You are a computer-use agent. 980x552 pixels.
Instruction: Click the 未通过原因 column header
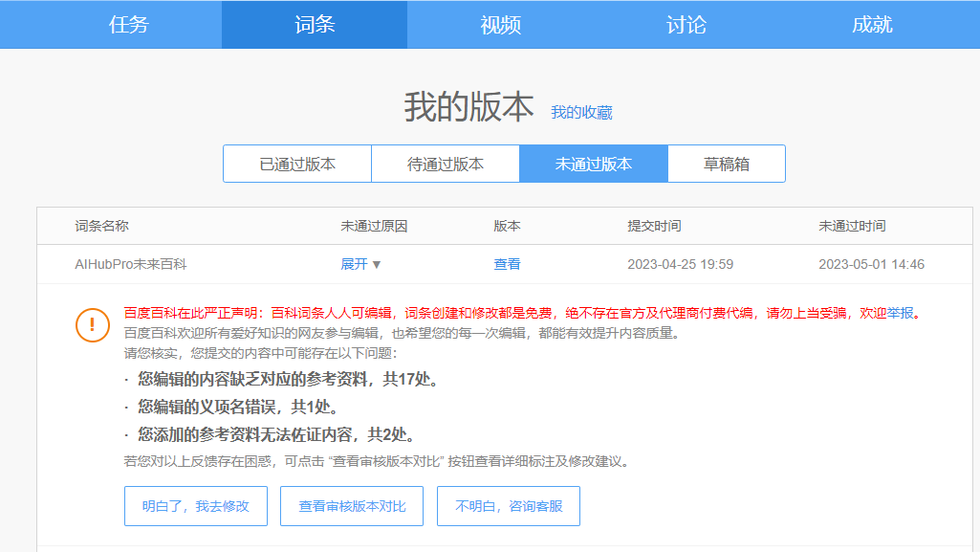374,226
